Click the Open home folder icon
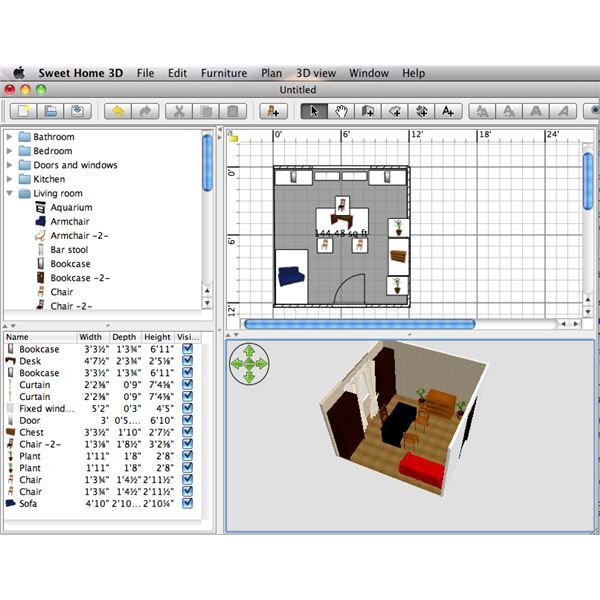Image resolution: width=600 pixels, height=600 pixels. pos(51,111)
